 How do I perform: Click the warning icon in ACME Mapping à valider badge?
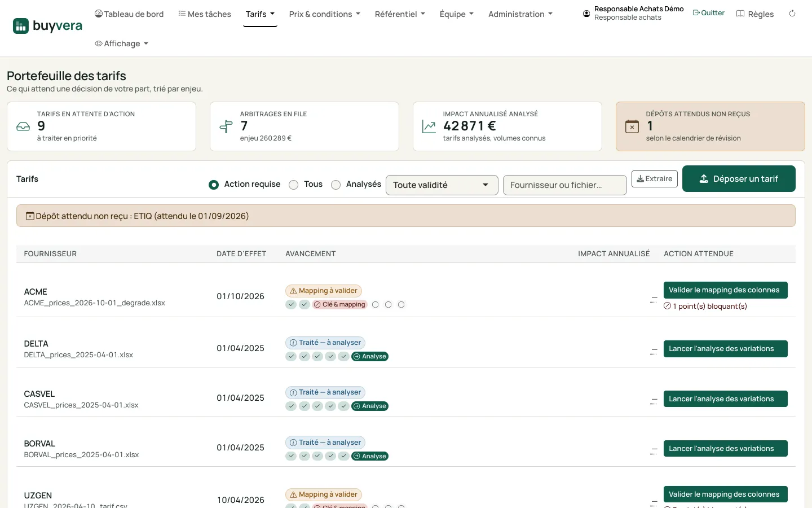tap(293, 291)
